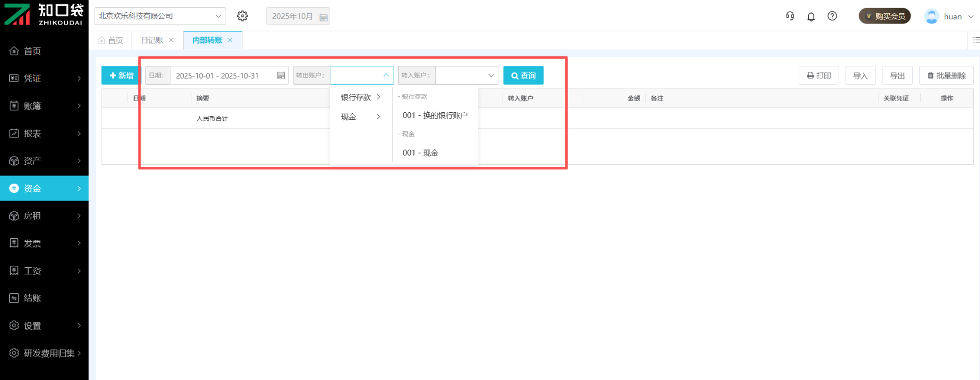
Task: Open 资金 in the sidebar
Action: point(44,188)
